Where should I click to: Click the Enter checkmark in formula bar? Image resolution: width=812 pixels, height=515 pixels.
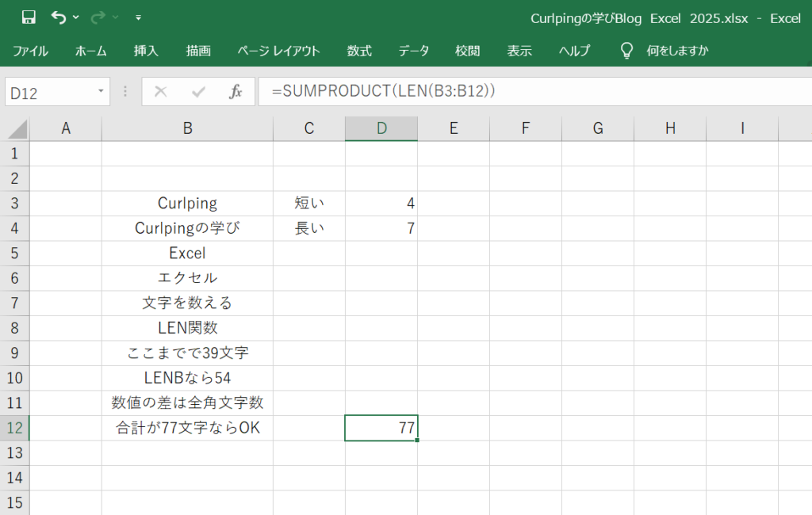click(198, 92)
